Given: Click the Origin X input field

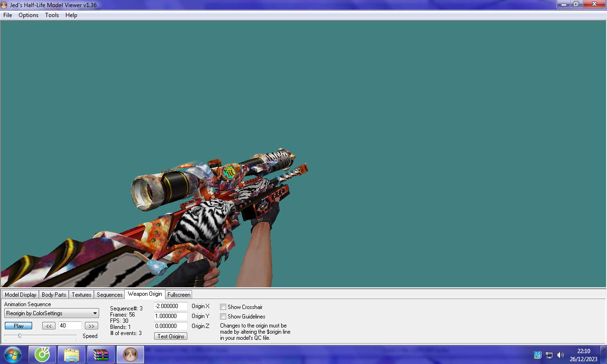Looking at the screenshot, I should (171, 306).
